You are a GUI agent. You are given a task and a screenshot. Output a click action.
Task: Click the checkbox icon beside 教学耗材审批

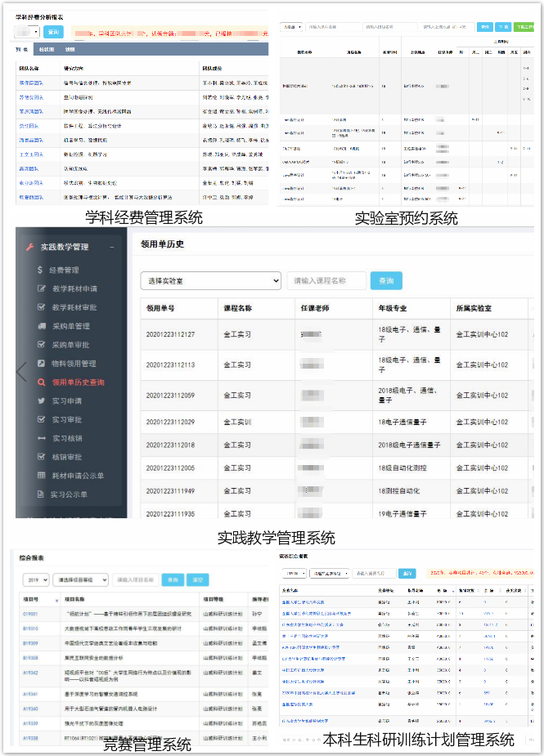[x=41, y=307]
